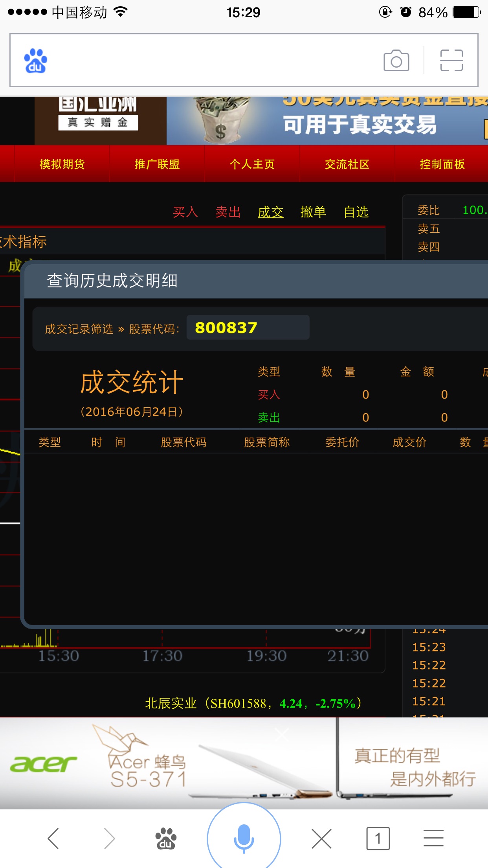488x868 pixels.
Task: Click the 买入 link
Action: pos(185,212)
